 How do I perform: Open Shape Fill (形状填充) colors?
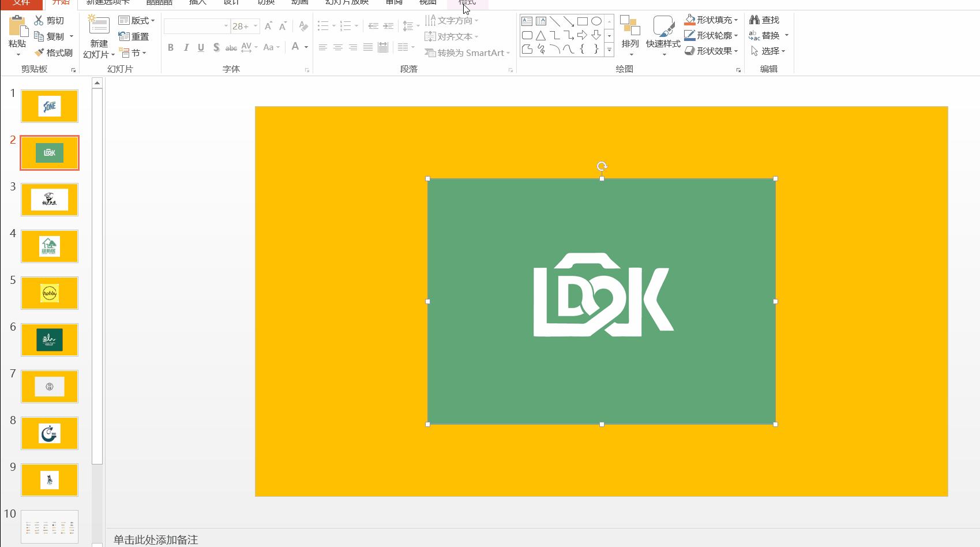(x=711, y=20)
